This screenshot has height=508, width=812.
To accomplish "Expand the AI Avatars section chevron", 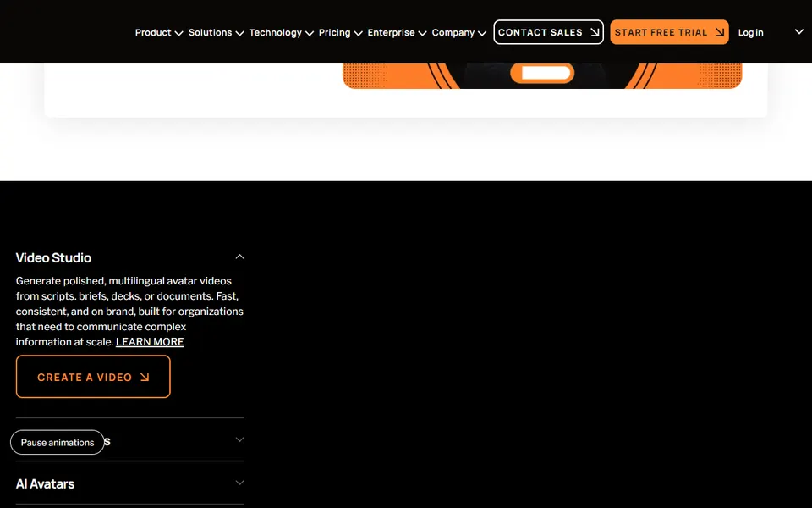I will click(239, 483).
